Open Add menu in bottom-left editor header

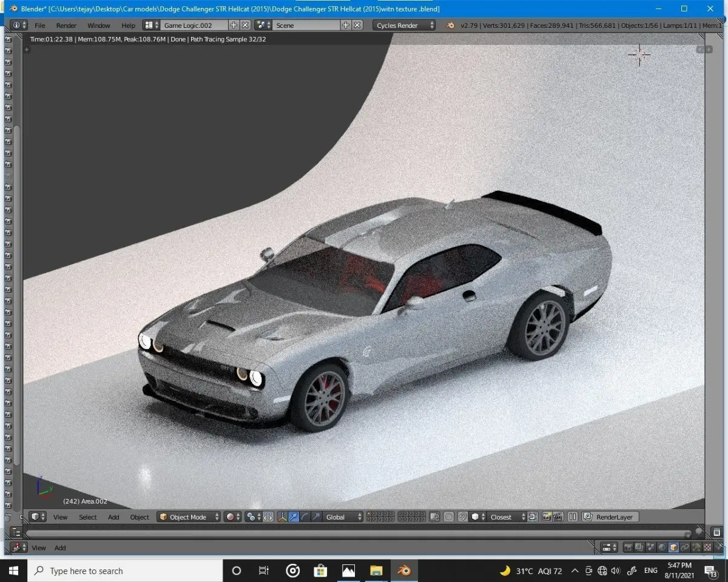60,547
